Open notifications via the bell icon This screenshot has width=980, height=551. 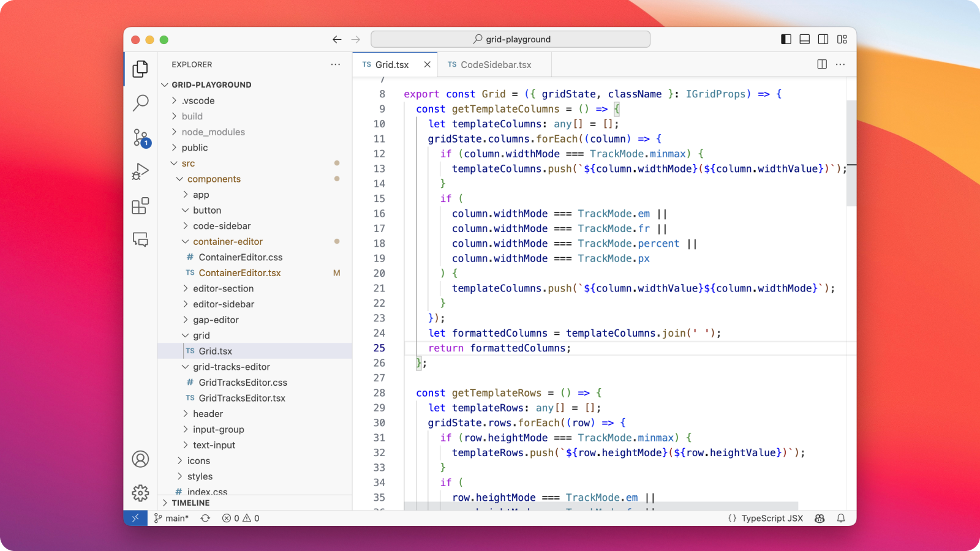tap(840, 518)
